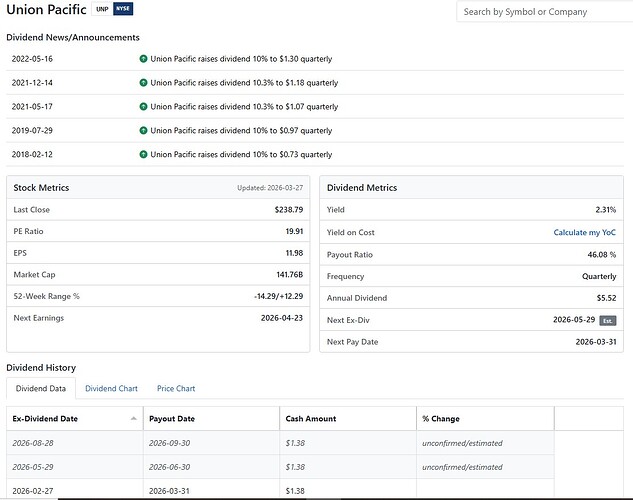This screenshot has width=633, height=500.
Task: Click the Dividend History heading
Action: (41, 368)
